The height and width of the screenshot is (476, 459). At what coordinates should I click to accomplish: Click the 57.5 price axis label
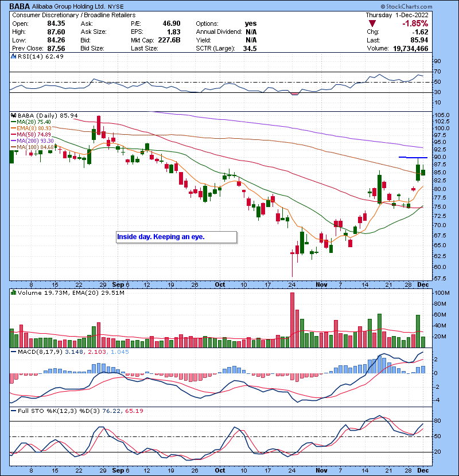(x=441, y=278)
